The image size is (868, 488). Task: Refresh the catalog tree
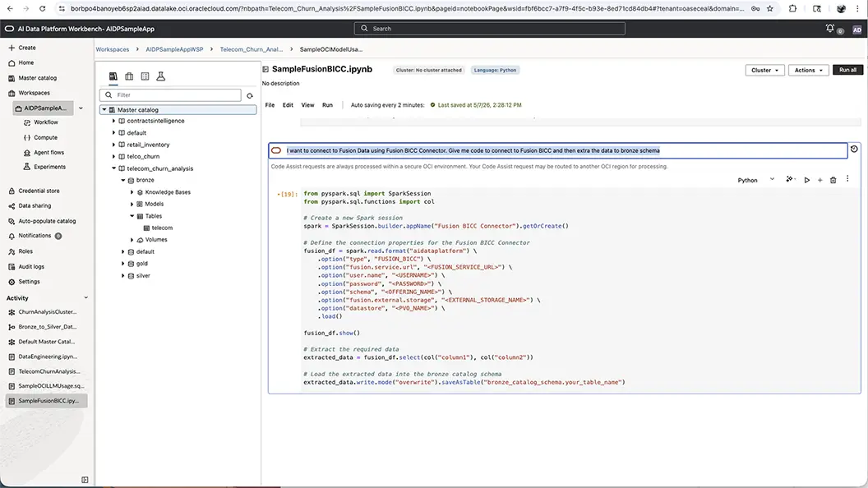tap(250, 96)
